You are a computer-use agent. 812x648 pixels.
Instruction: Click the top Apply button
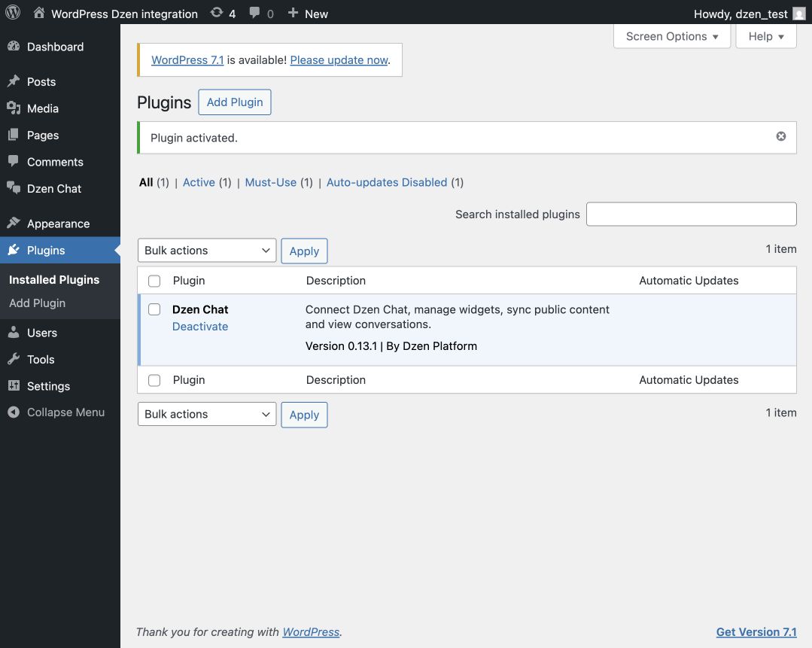click(304, 251)
